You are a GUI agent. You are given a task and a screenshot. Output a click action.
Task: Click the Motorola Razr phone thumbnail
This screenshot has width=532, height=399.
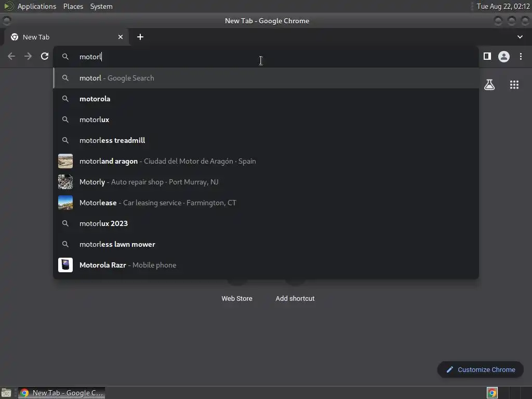(65, 265)
